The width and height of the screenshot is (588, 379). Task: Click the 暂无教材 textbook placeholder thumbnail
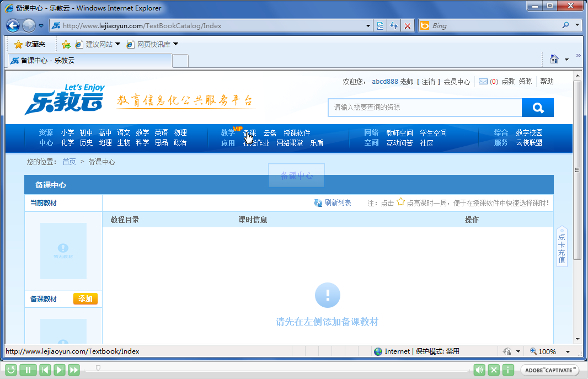63,251
